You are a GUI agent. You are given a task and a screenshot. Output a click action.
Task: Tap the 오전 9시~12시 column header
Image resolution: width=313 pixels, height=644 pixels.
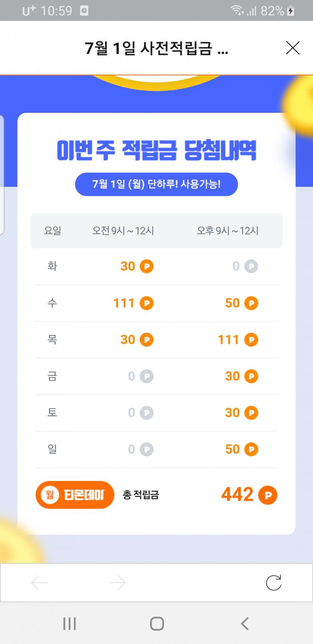click(x=123, y=231)
